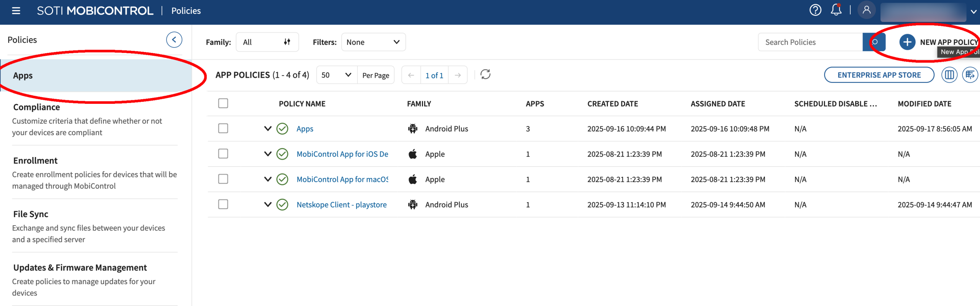This screenshot has height=306, width=980.
Task: Click Apple icon in MobiControl macOS row
Action: point(413,179)
